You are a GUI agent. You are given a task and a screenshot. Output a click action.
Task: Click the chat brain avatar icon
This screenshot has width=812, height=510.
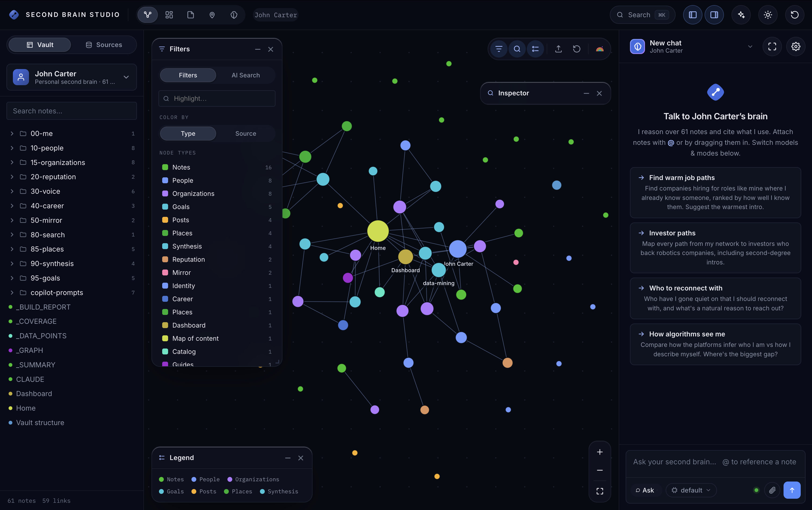tap(637, 46)
